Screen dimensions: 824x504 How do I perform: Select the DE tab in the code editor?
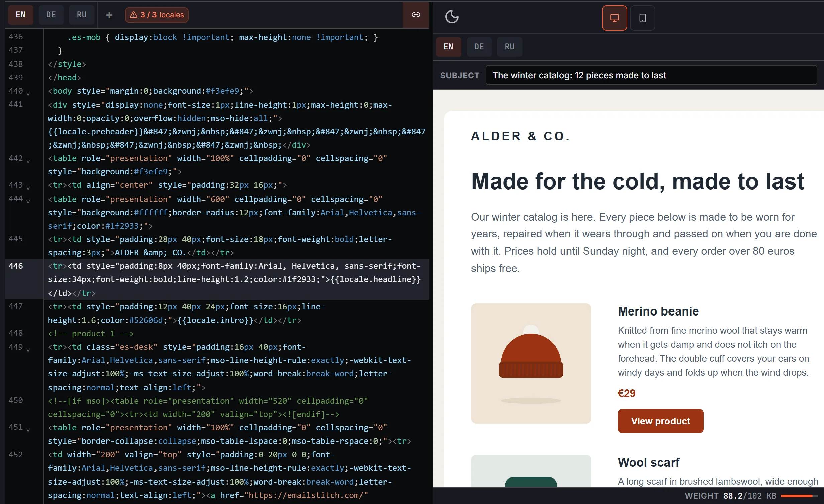pos(51,15)
